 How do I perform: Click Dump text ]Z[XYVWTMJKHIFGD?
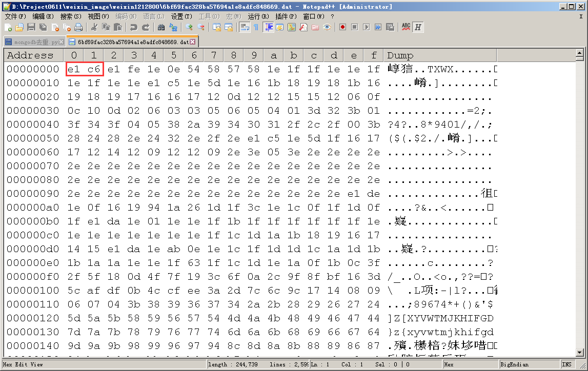click(441, 318)
